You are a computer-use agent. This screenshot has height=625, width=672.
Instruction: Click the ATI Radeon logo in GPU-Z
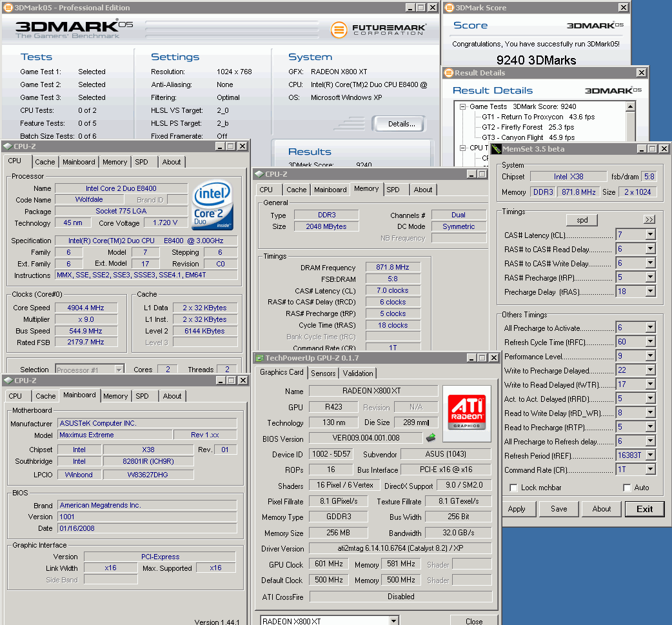[467, 413]
